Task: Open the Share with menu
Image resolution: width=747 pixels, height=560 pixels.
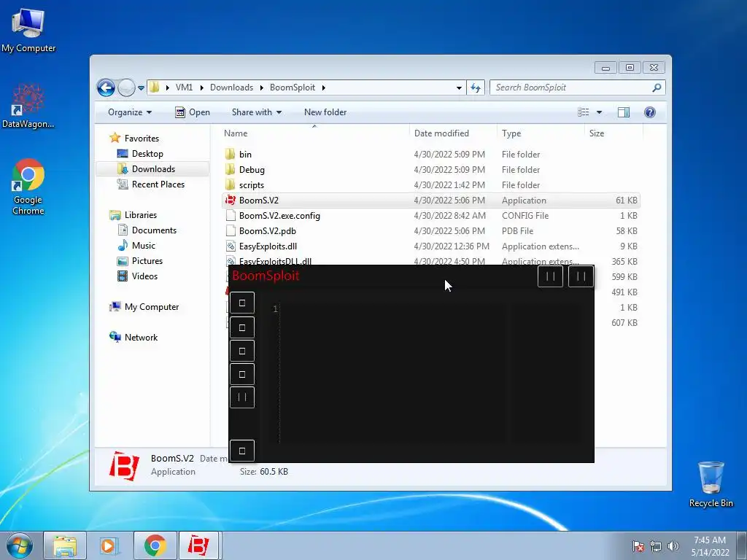Action: click(x=256, y=112)
